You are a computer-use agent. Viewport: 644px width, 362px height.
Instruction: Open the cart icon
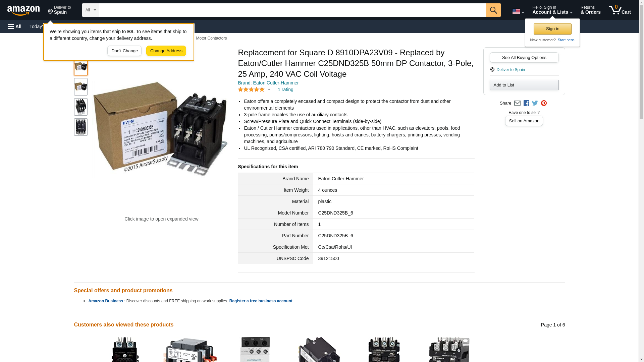click(620, 10)
